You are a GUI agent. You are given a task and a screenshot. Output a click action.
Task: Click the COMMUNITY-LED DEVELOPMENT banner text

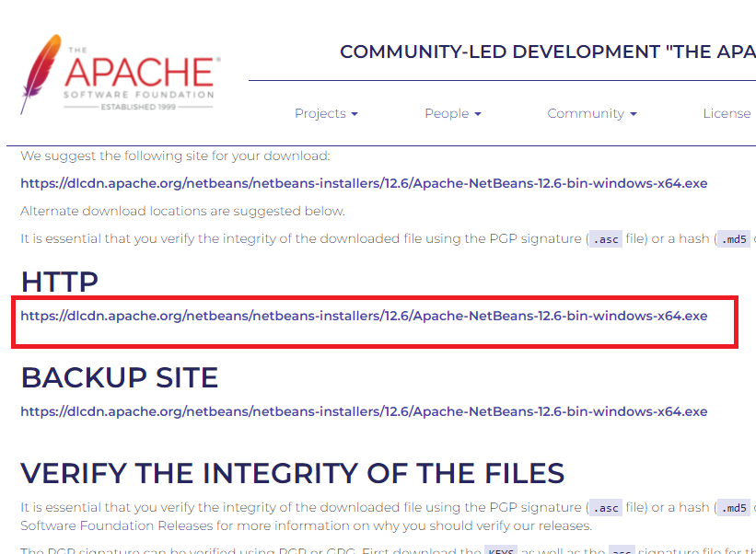point(548,52)
